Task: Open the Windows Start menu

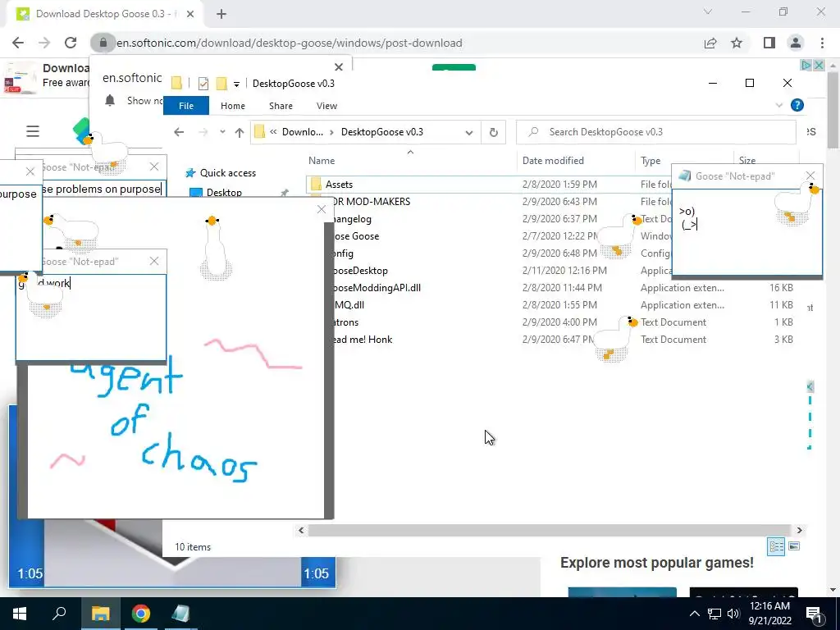Action: pyautogui.click(x=20, y=614)
